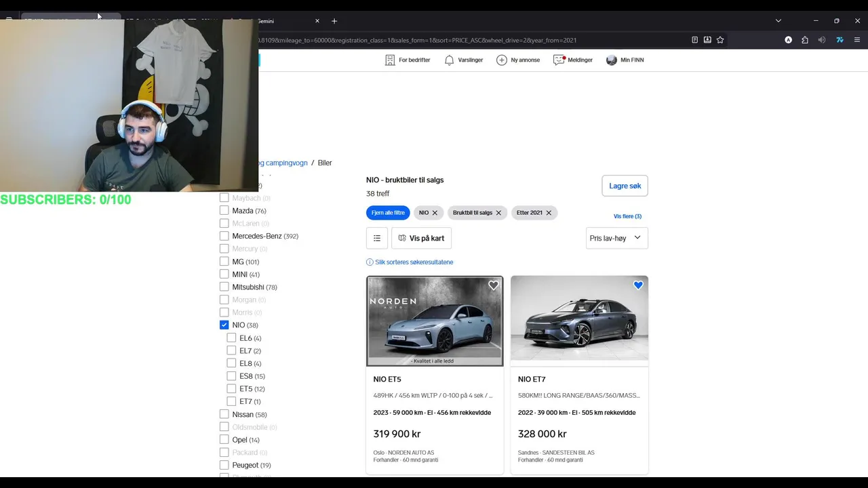Remove Bruktbil til salgs filter chip
Viewport: 868px width, 488px height.
498,213
